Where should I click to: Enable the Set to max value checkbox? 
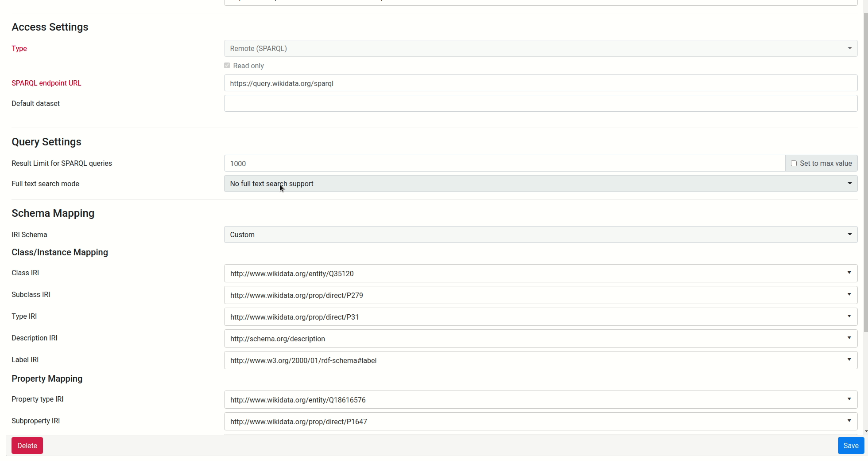tap(794, 163)
